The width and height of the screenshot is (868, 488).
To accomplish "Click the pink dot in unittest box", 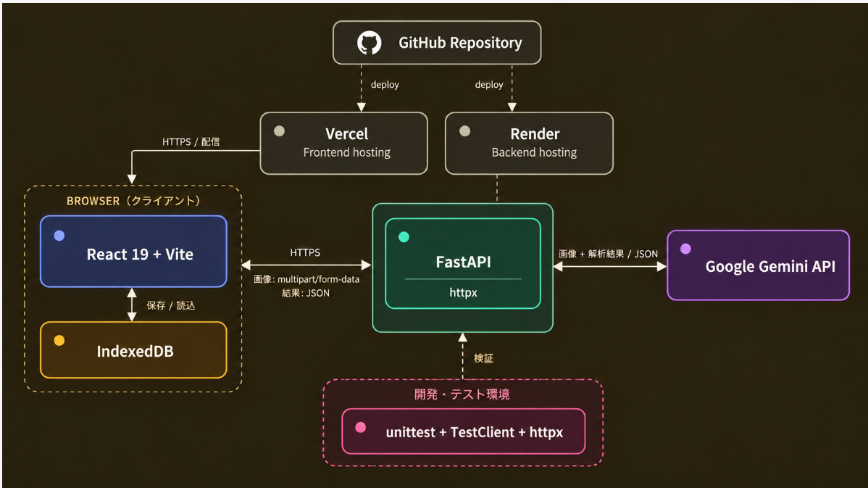I will (360, 427).
